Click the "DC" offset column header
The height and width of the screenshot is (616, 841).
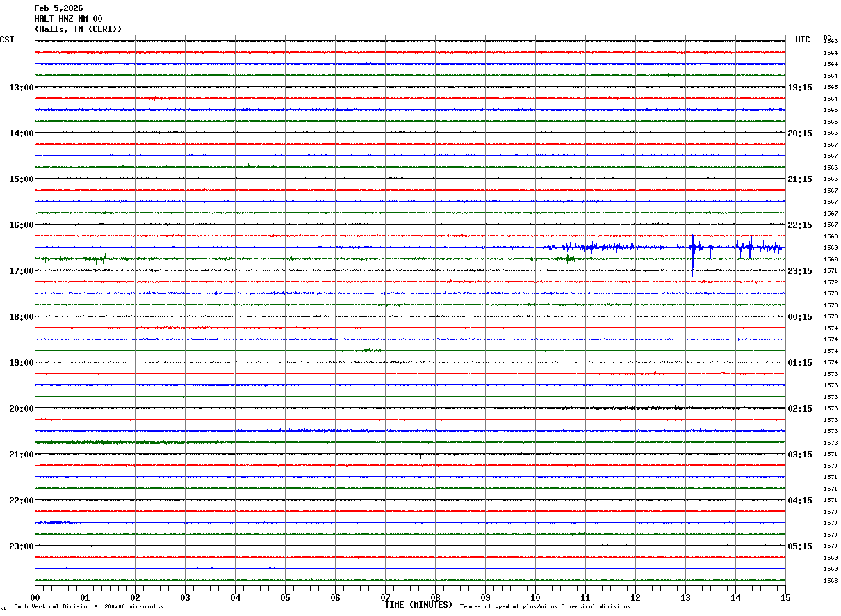pos(827,38)
